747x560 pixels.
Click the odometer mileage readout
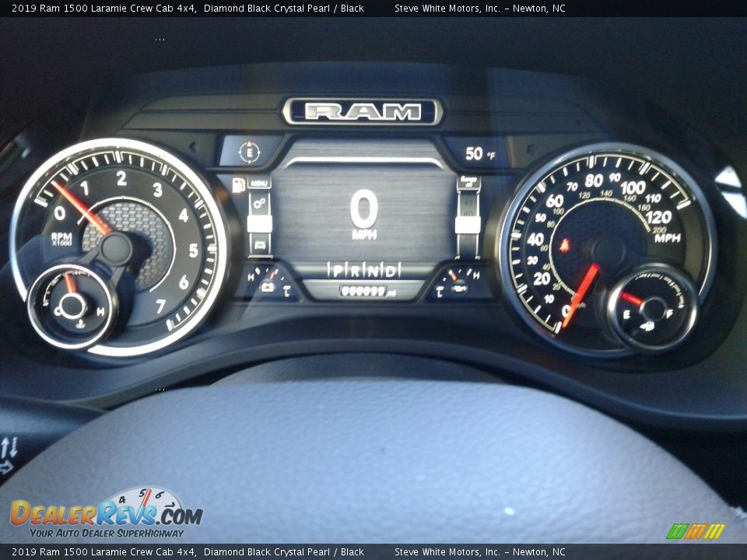coord(363,291)
